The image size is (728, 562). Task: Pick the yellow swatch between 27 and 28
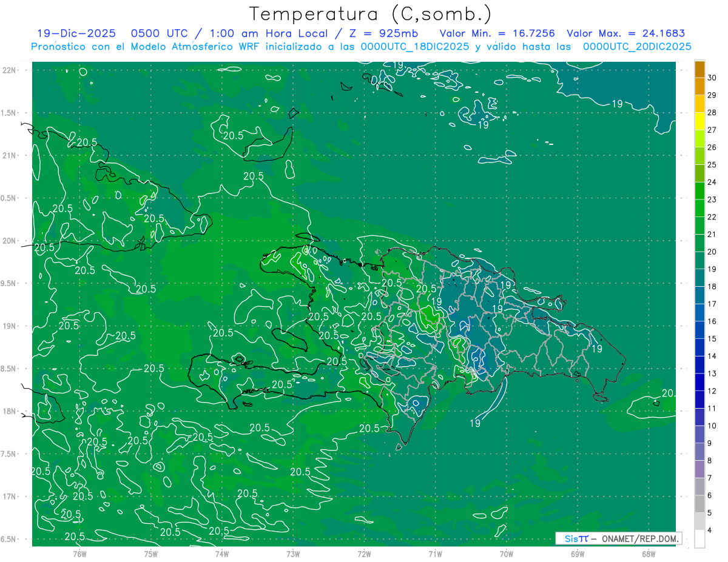(699, 121)
